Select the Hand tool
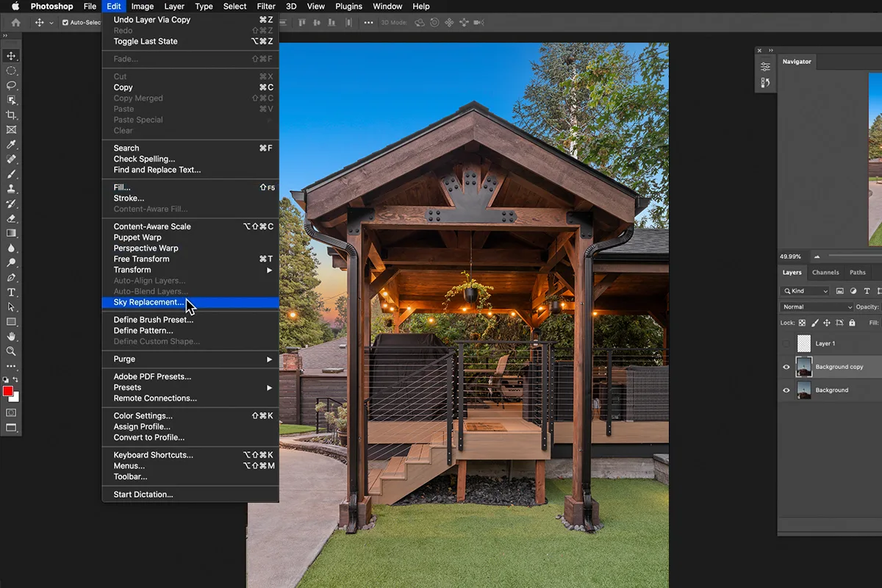This screenshot has height=588, width=882. coord(11,337)
